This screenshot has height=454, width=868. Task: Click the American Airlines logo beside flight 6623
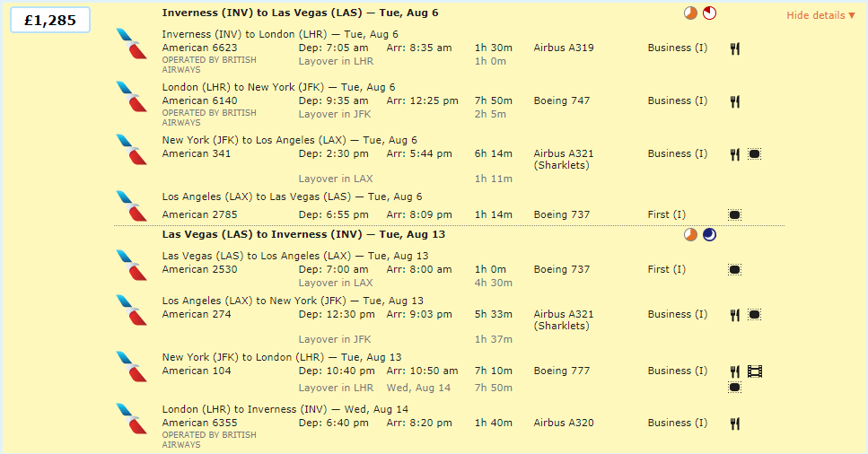coord(131,43)
